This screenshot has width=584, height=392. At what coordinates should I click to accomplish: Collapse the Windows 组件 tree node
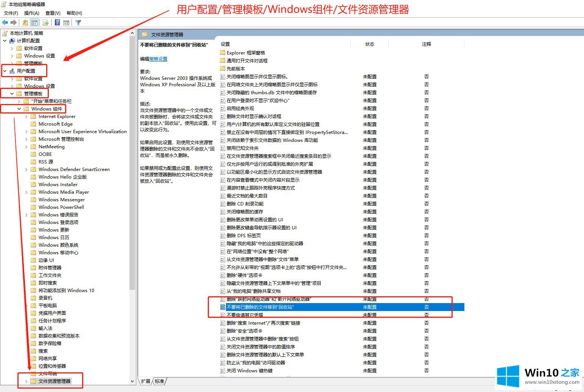19,109
